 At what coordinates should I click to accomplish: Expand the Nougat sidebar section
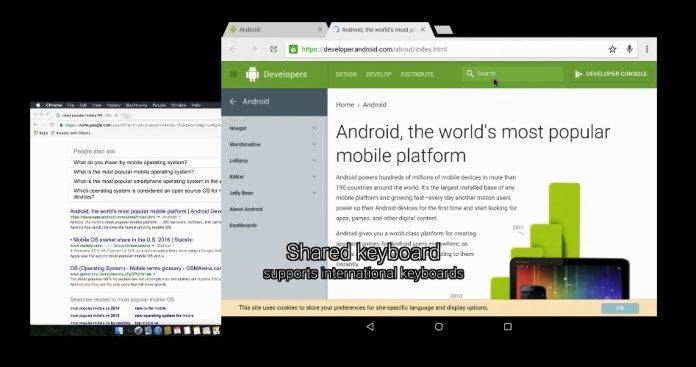point(274,128)
